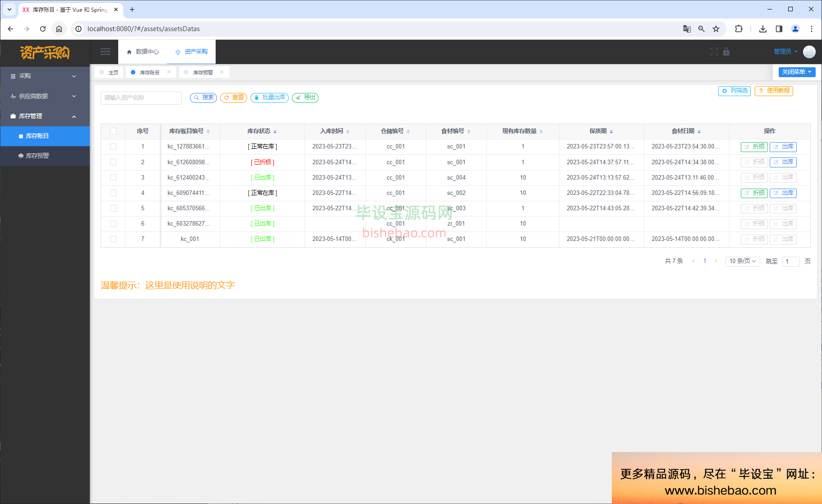Select row 4 checkbox
The width and height of the screenshot is (822, 504).
[x=113, y=193]
